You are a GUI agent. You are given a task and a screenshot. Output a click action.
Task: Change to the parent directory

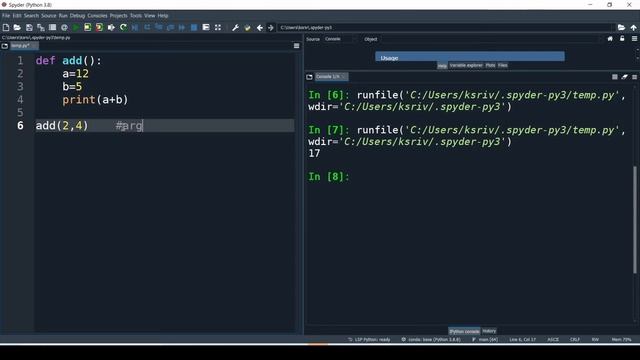tap(633, 27)
